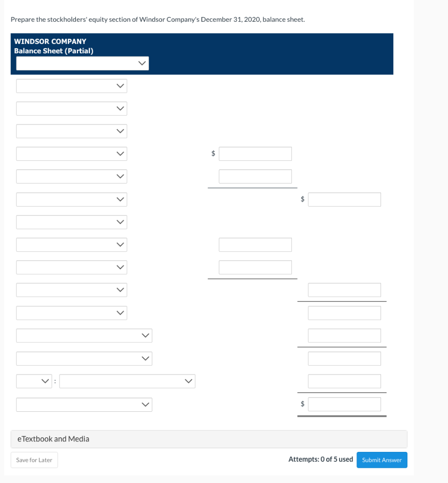Click the input field beside the first dollar sign
Viewport: 448px width, 483px height.
pyautogui.click(x=255, y=153)
